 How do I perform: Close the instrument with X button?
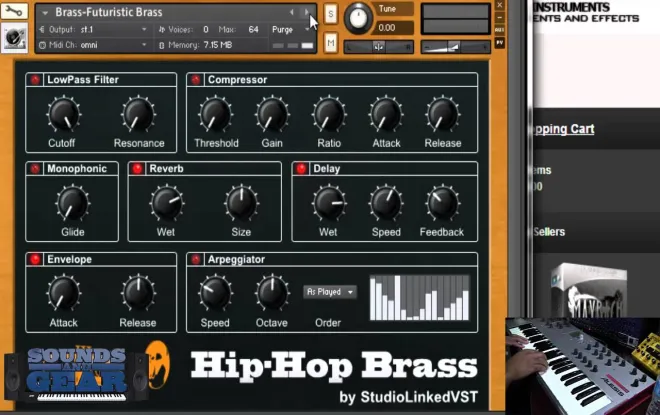500,5
